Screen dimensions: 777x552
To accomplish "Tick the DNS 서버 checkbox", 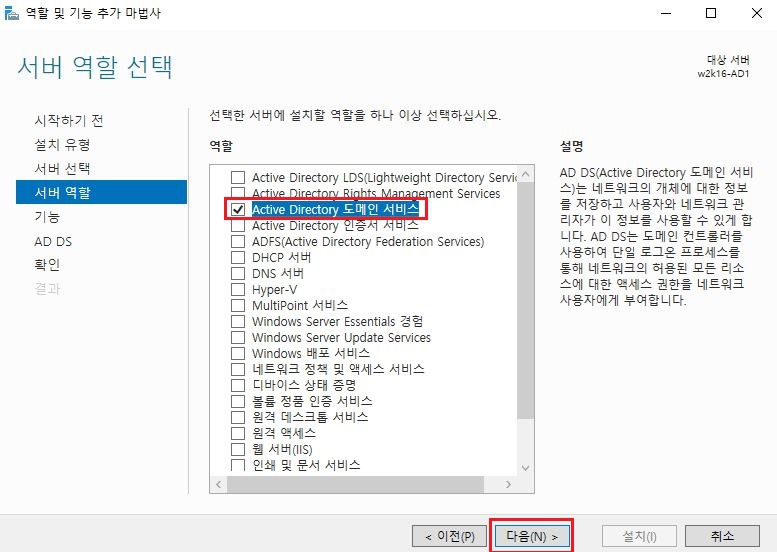I will (x=238, y=274).
